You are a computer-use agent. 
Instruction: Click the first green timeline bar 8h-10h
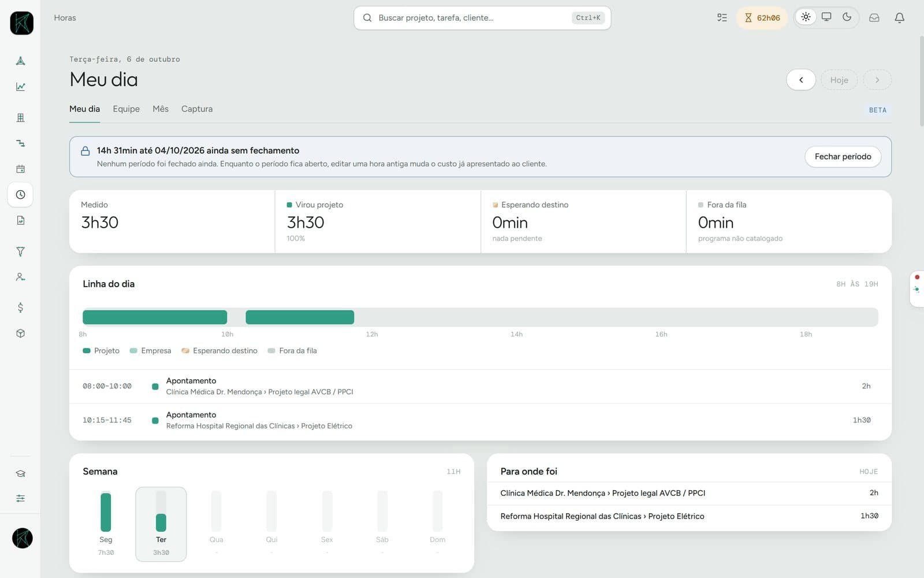click(x=155, y=317)
